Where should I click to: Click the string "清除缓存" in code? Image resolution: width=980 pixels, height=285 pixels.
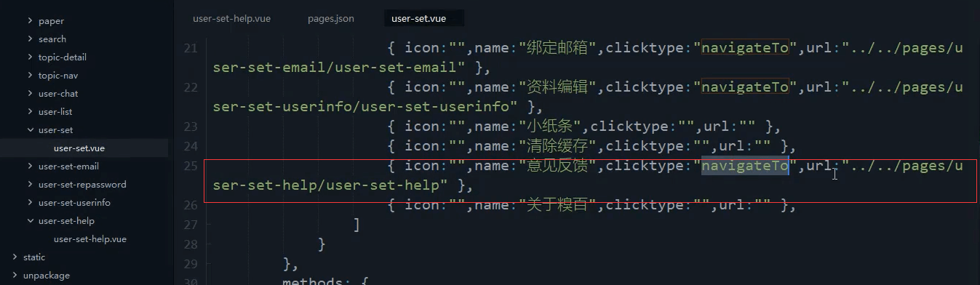pos(557,147)
